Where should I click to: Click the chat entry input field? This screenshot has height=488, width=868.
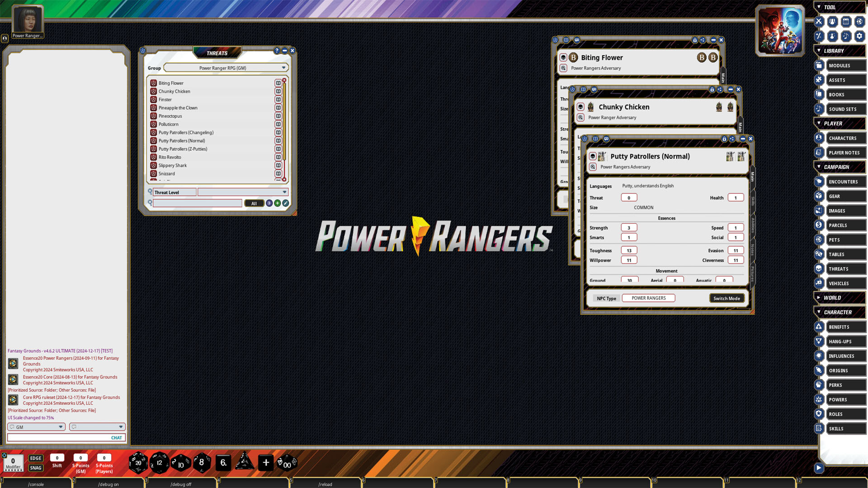click(x=59, y=437)
